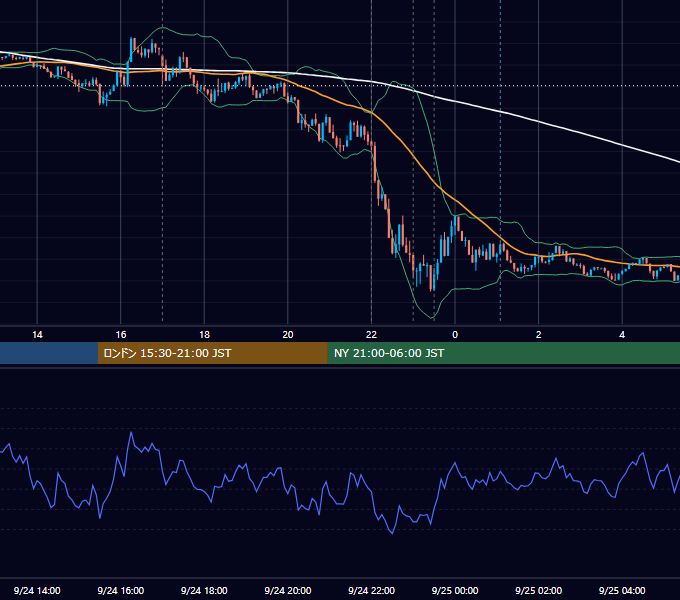Click the 9/24 22:00 timestamp on oscillator axis

tap(371, 590)
